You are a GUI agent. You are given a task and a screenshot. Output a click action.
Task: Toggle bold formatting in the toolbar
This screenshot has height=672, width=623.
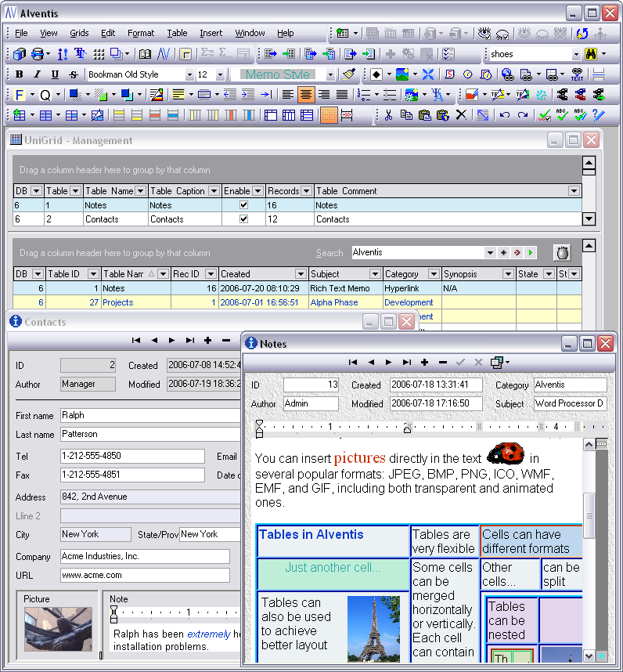19,74
